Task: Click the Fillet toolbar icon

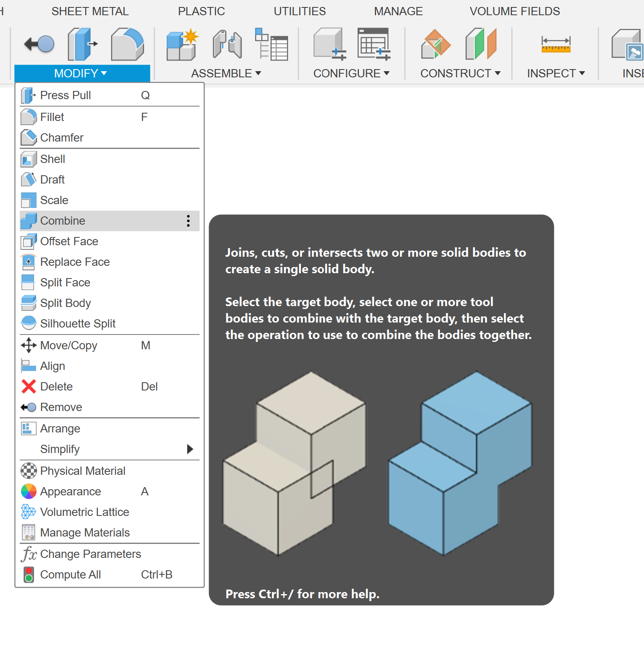Action: [x=127, y=44]
